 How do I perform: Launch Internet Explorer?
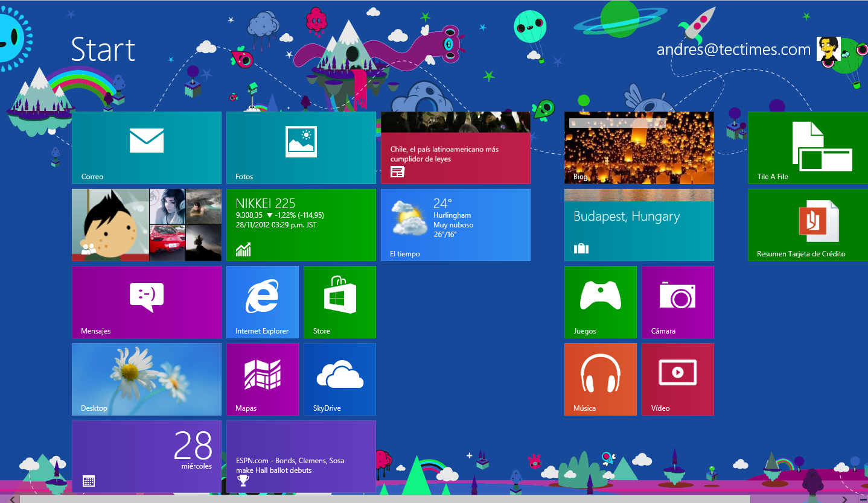point(263,302)
